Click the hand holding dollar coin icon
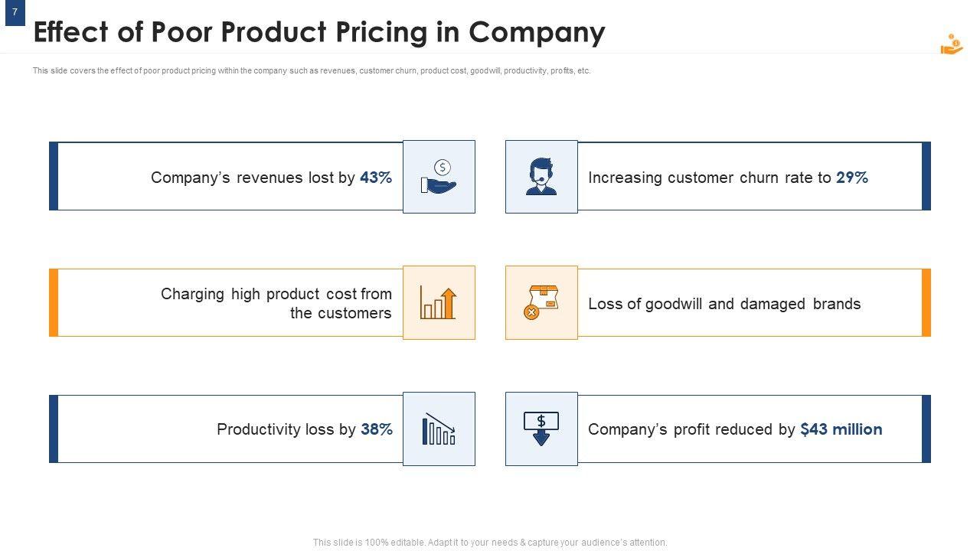The height and width of the screenshot is (551, 980). [x=439, y=177]
